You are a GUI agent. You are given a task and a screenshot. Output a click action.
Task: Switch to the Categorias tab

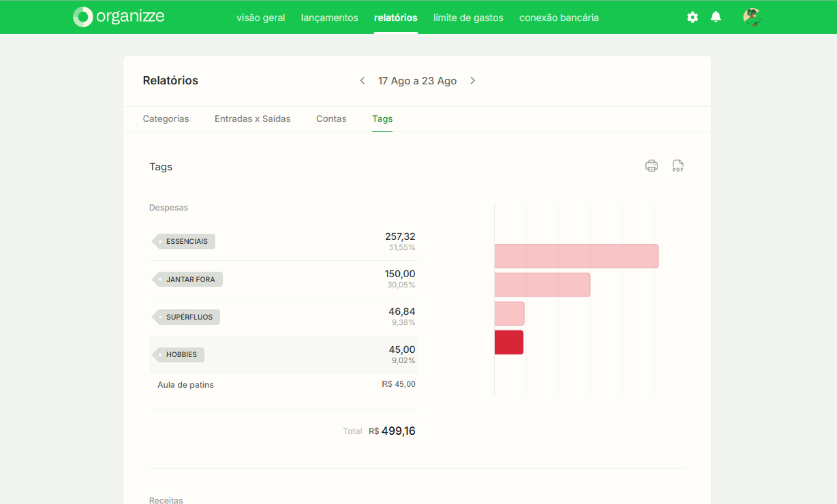[x=166, y=119]
